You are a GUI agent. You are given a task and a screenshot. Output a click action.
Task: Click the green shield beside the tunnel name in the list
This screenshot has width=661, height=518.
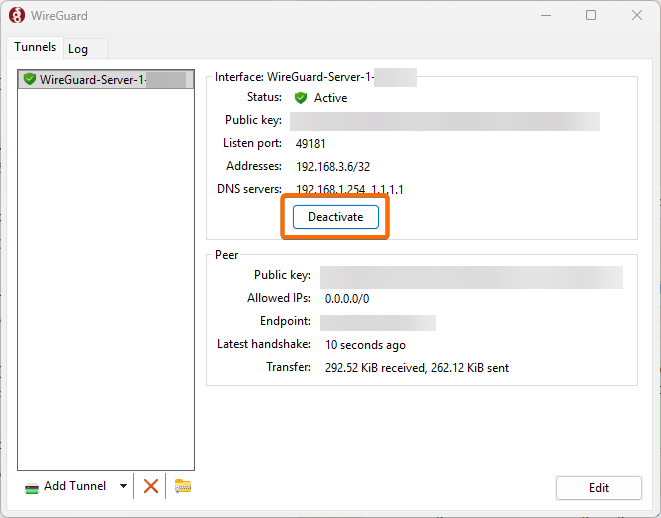click(30, 80)
